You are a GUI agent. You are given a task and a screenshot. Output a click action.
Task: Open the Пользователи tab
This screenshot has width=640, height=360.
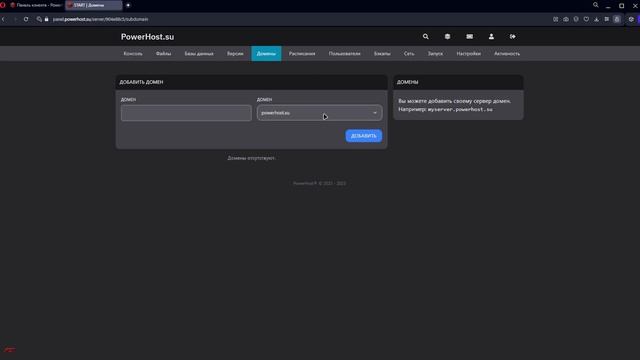344,53
